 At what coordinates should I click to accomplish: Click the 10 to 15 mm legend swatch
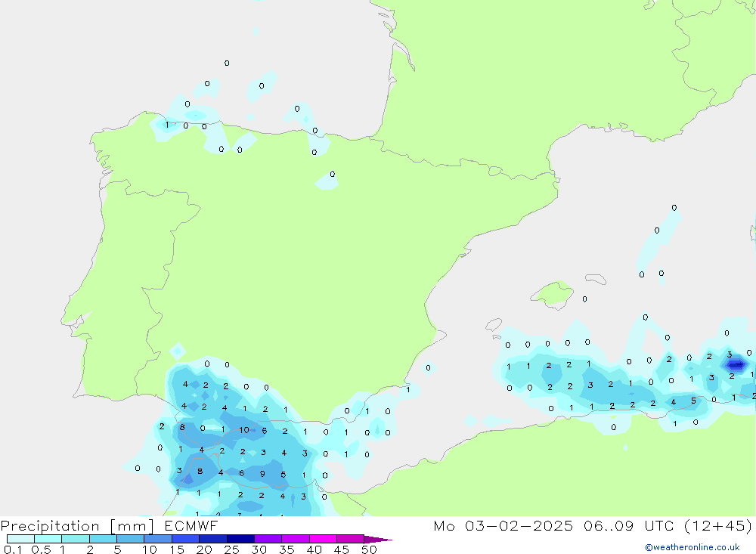point(158,539)
